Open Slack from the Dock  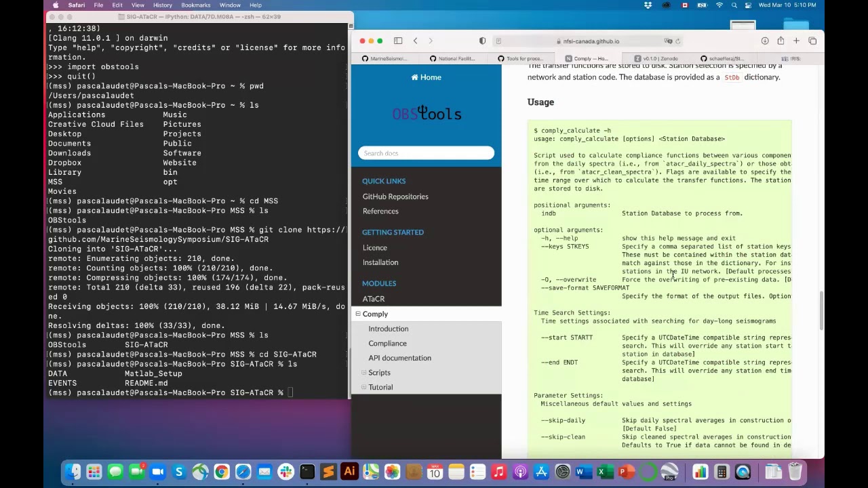[x=285, y=472]
